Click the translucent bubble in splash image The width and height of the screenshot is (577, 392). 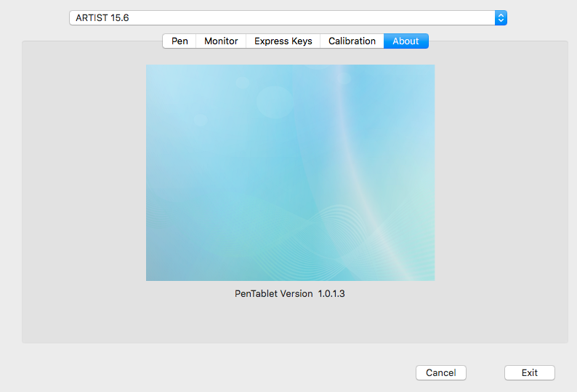point(275,102)
